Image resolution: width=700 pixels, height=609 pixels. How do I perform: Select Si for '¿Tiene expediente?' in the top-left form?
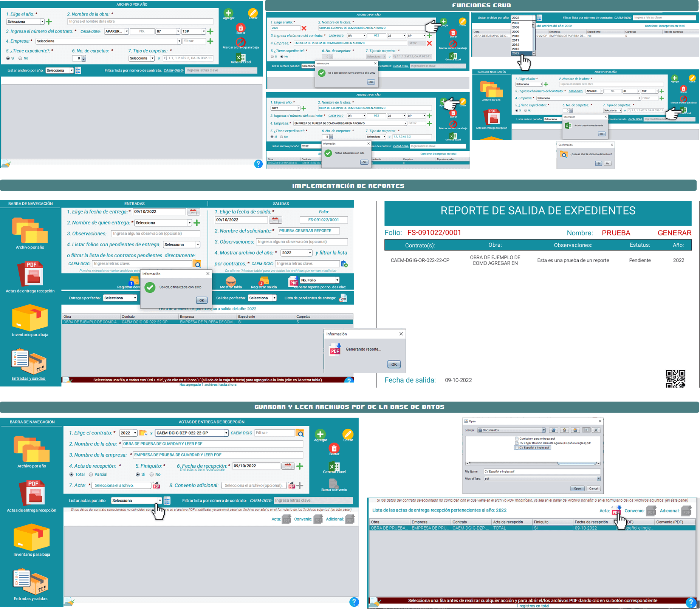point(8,58)
